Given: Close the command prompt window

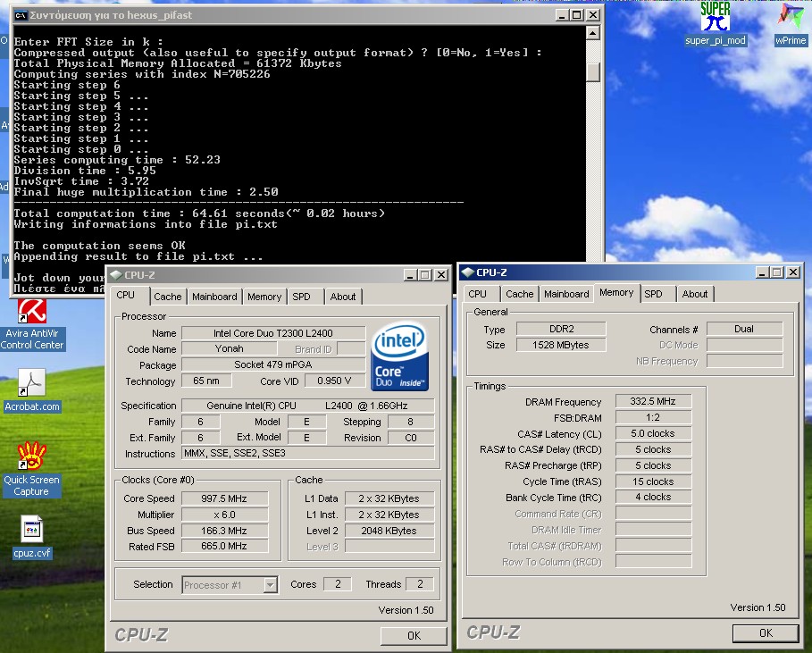Looking at the screenshot, I should point(593,15).
